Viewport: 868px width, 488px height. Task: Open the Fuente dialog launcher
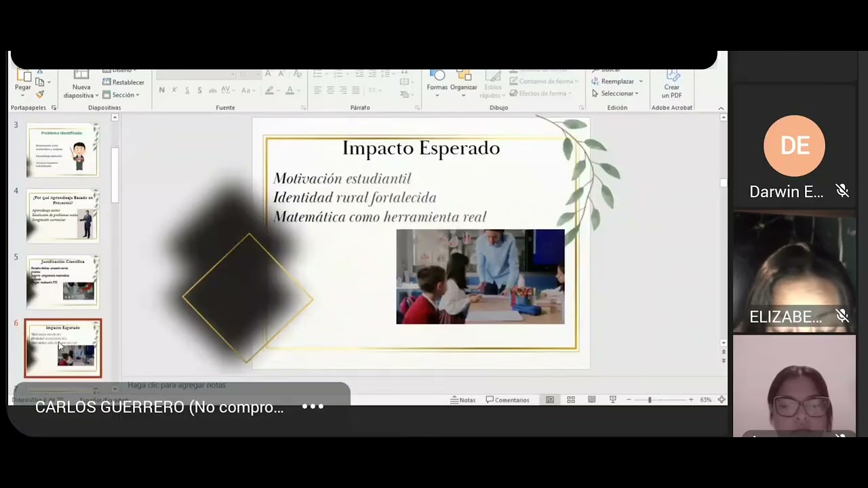(303, 108)
